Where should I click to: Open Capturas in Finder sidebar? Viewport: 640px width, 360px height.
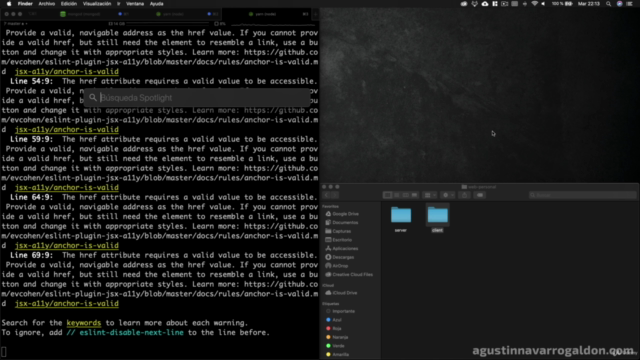coord(338,231)
